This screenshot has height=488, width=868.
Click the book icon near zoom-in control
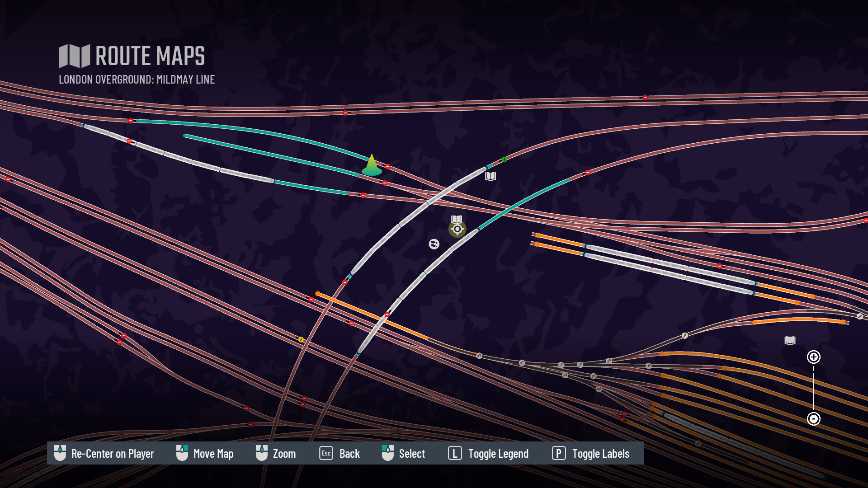click(x=790, y=340)
